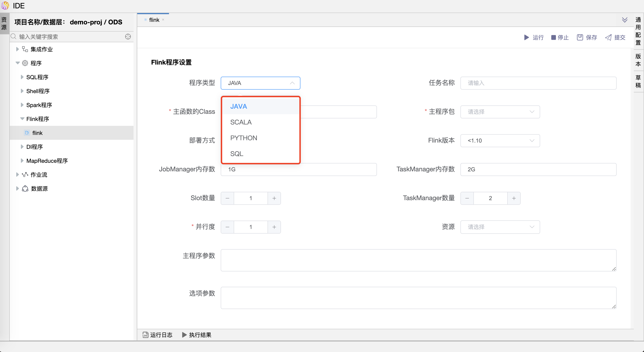
Task: Open the run log icon at bottom
Action: [145, 335]
